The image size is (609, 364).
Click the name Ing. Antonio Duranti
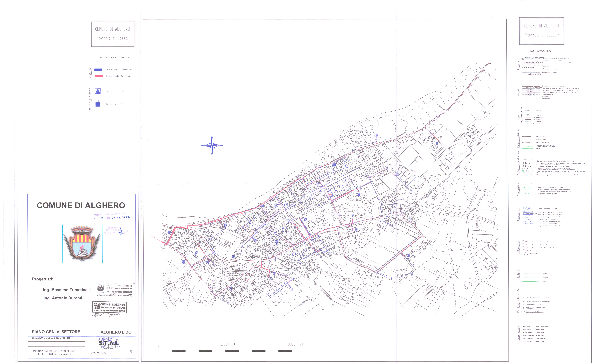(x=63, y=298)
